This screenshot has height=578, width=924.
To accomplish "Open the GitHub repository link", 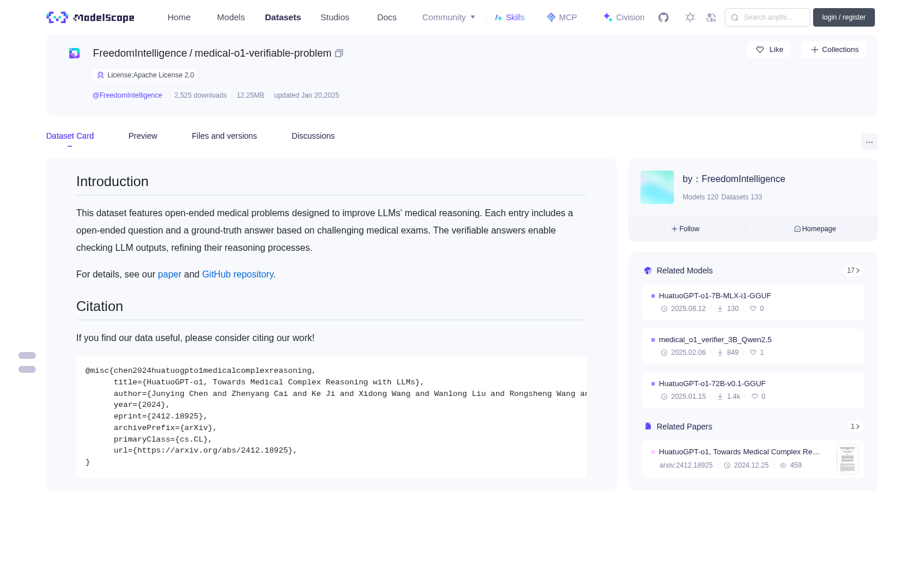I will click(x=238, y=275).
